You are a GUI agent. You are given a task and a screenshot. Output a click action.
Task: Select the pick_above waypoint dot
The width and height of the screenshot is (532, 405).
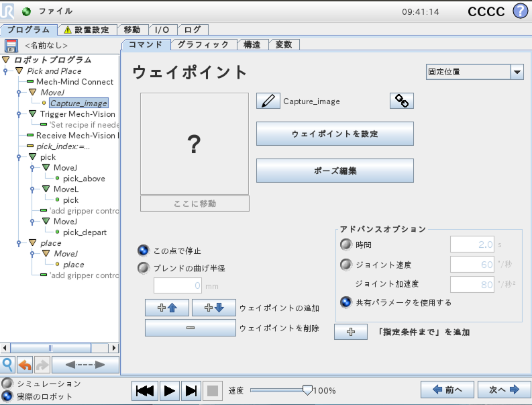[57, 179]
